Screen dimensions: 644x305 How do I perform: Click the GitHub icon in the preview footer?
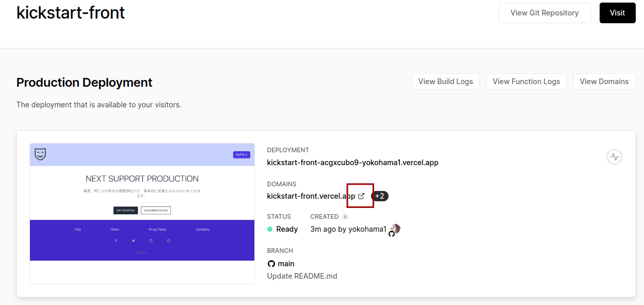click(151, 240)
